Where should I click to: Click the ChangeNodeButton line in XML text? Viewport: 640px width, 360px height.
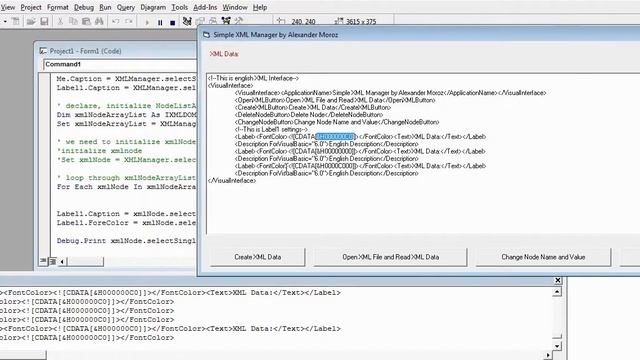coord(337,122)
